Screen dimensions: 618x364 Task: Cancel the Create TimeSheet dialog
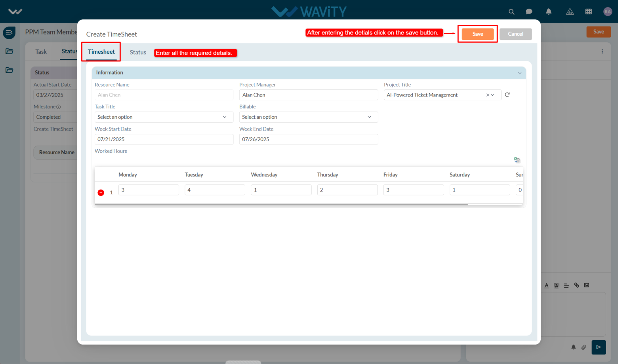[x=515, y=34]
